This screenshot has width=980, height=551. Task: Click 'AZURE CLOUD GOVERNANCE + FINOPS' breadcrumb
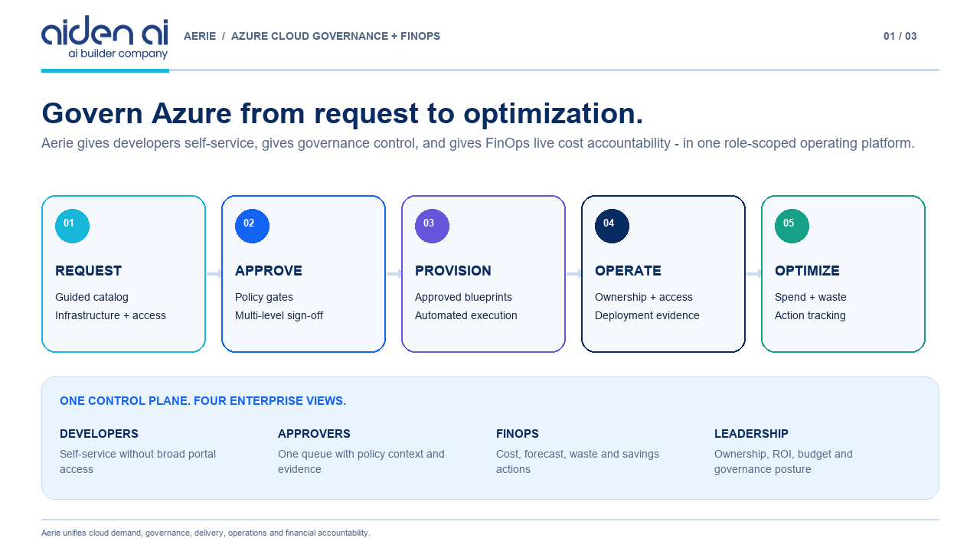(x=335, y=36)
